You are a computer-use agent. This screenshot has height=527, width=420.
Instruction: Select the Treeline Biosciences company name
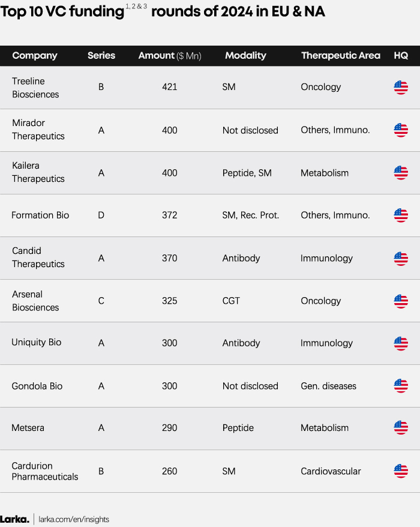(x=35, y=88)
